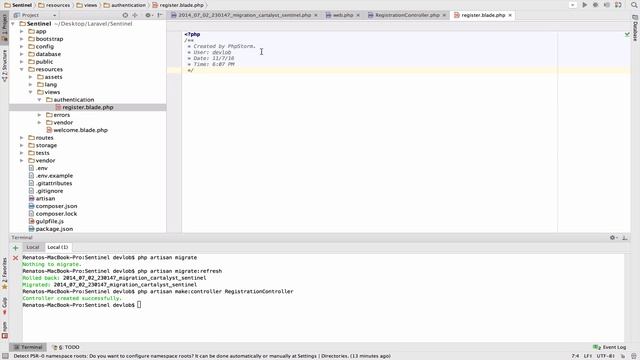This screenshot has width=640, height=360.
Task: Click the views breadcrumb in navigation bar
Action: (87, 5)
